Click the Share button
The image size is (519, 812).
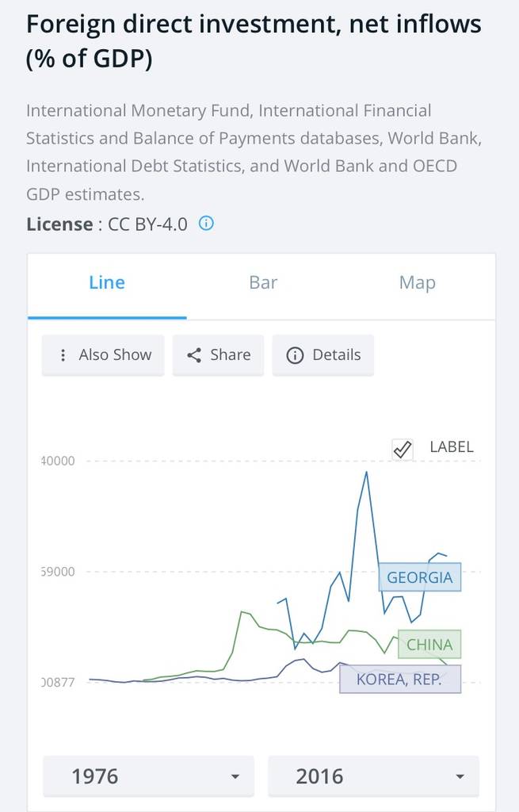[219, 354]
